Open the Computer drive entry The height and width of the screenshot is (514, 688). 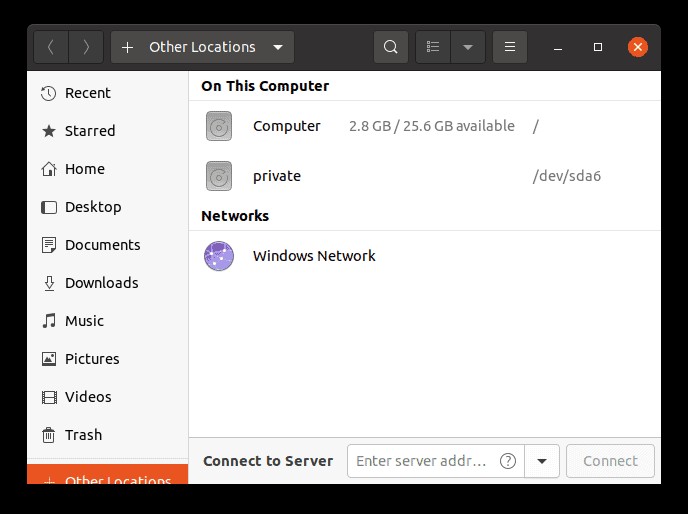(x=425, y=126)
